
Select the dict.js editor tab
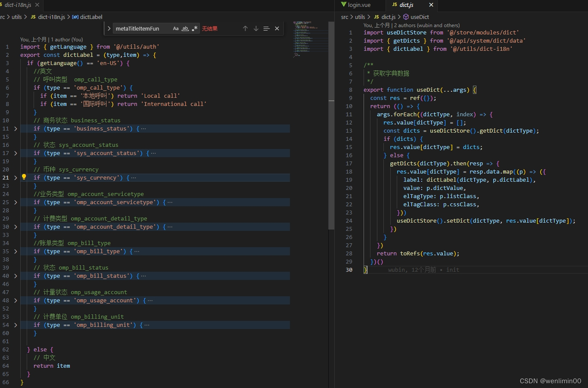pos(406,5)
